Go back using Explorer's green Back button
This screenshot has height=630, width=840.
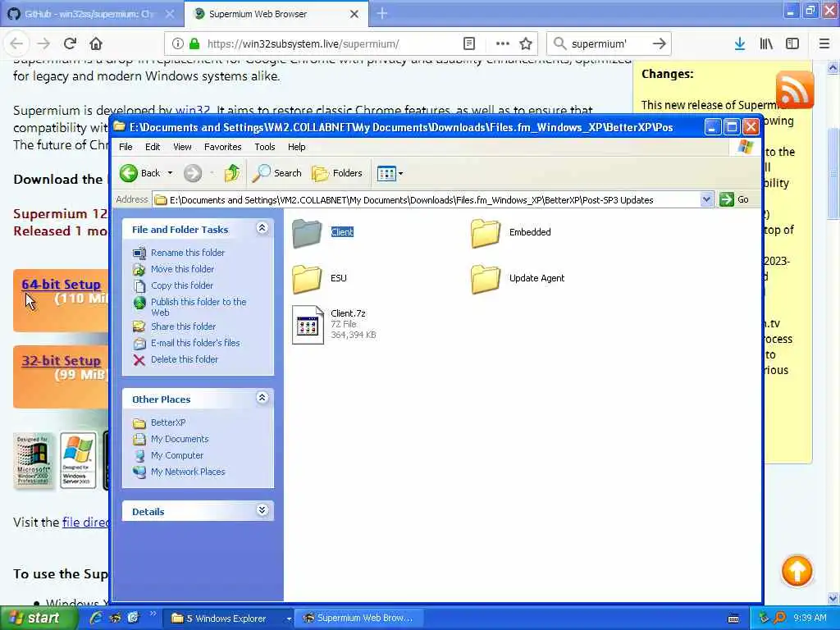139,173
